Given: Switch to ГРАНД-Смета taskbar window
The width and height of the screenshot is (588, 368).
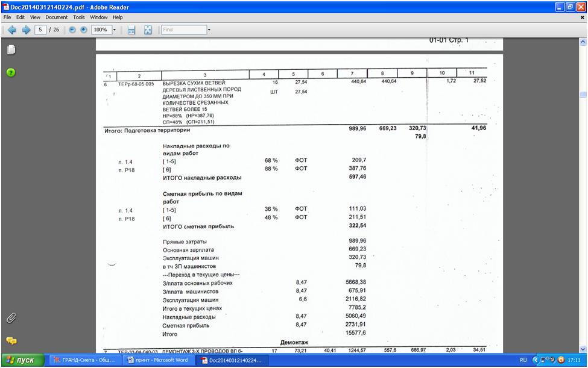Looking at the screenshot, I should [x=86, y=360].
